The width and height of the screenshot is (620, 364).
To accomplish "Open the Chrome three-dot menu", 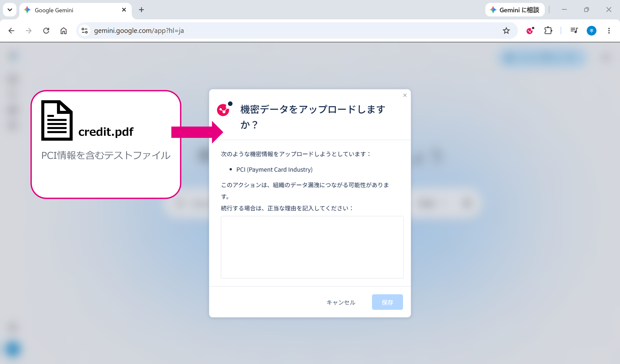I will coord(609,31).
